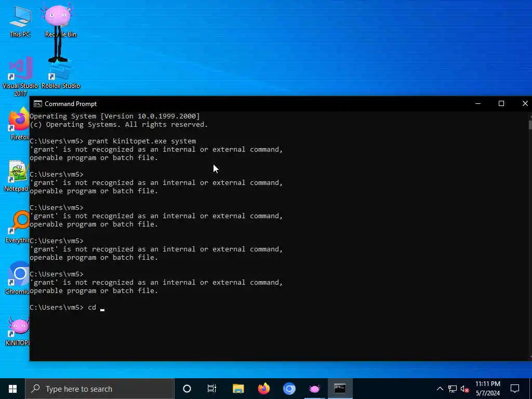This screenshot has width=532, height=399.
Task: Click the taskbar search box
Action: [x=100, y=389]
